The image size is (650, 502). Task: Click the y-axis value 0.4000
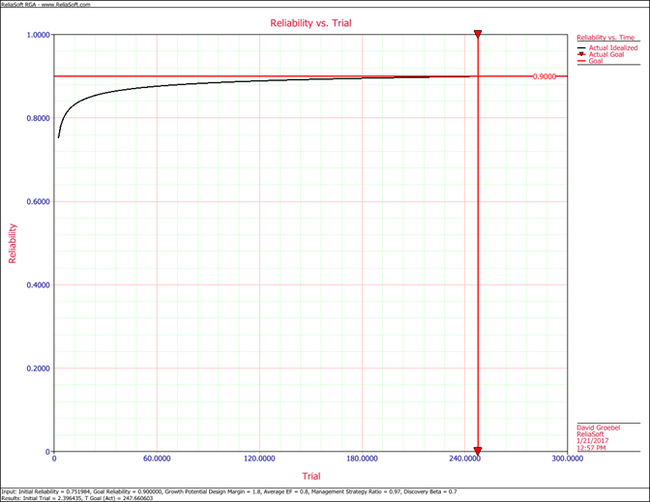coord(38,285)
